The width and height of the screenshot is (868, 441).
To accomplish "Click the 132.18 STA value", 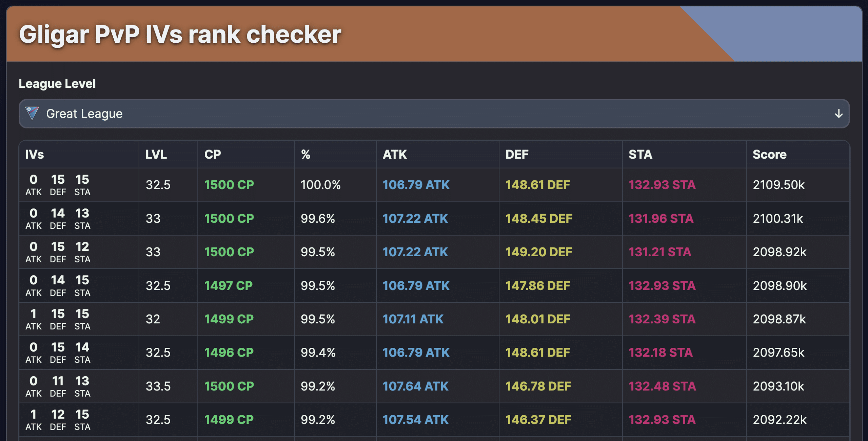I will coord(660,353).
